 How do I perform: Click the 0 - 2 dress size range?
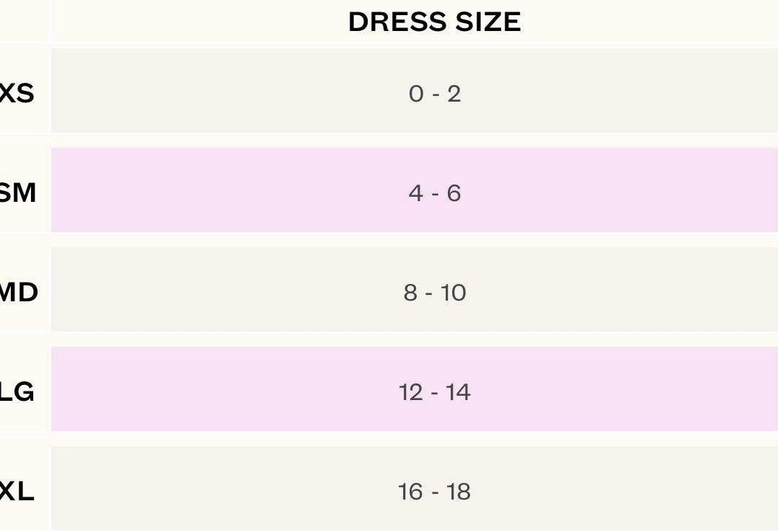(x=434, y=94)
